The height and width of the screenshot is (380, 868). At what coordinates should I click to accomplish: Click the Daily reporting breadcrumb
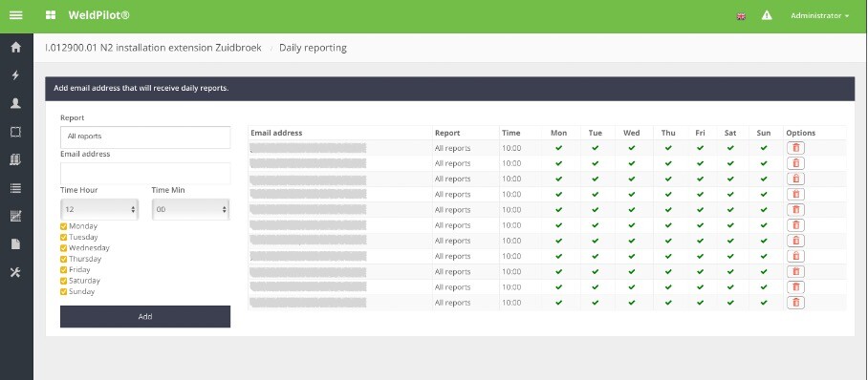tap(313, 48)
